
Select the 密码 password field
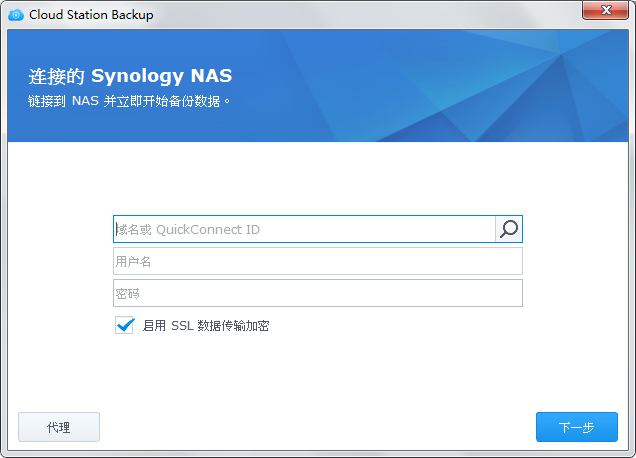click(x=318, y=293)
